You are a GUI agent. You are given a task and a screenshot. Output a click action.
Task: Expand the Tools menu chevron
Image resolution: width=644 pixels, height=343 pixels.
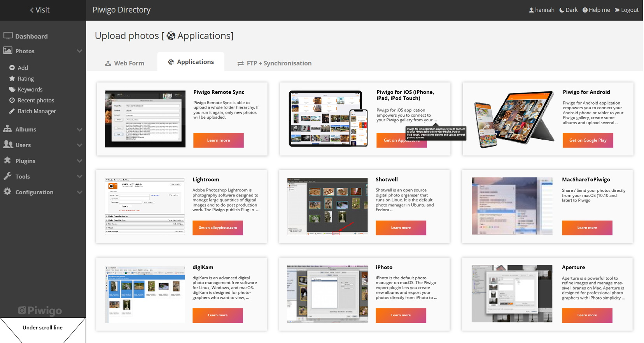(79, 177)
